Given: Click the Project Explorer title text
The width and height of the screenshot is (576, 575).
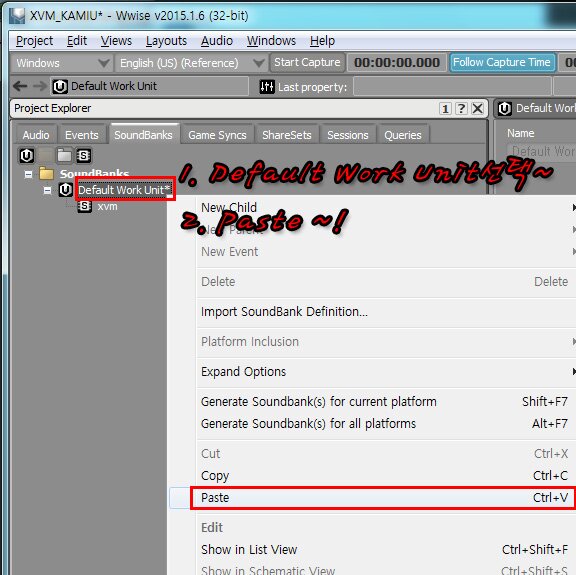Looking at the screenshot, I should [x=53, y=108].
